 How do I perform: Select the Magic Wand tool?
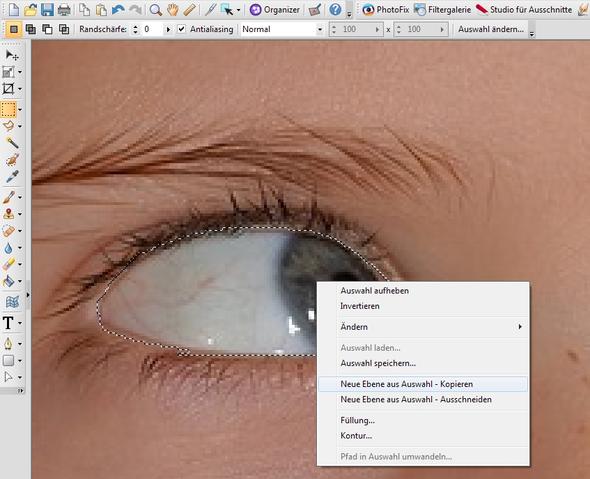click(12, 143)
